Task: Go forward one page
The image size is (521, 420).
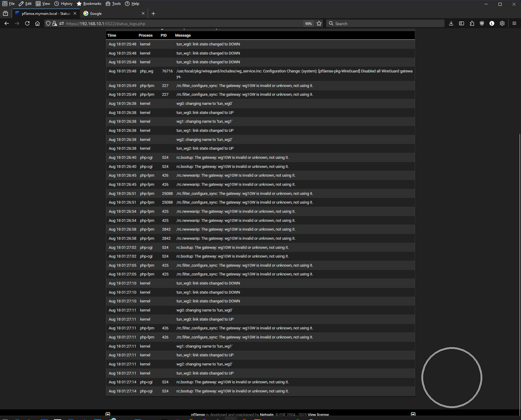Action: (x=17, y=24)
